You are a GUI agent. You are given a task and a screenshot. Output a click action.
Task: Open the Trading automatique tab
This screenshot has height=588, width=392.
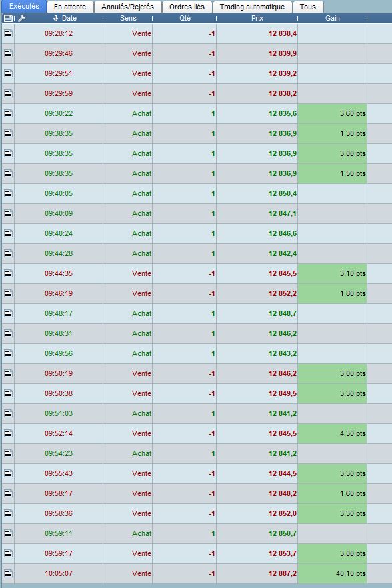click(x=252, y=7)
